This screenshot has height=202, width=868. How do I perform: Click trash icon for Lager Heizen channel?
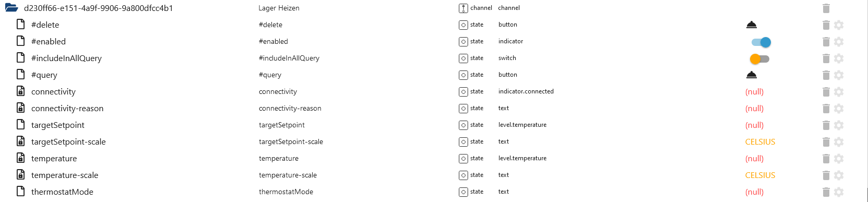click(x=826, y=8)
